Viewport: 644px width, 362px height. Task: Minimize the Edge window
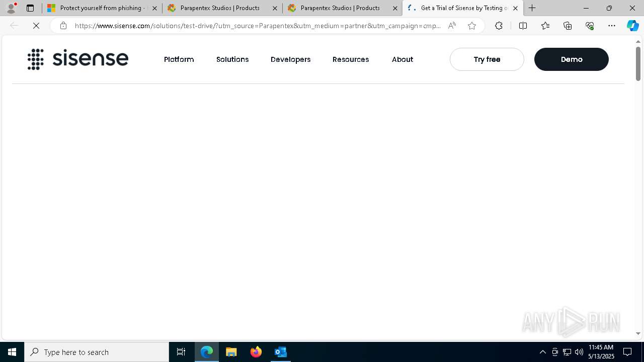586,8
